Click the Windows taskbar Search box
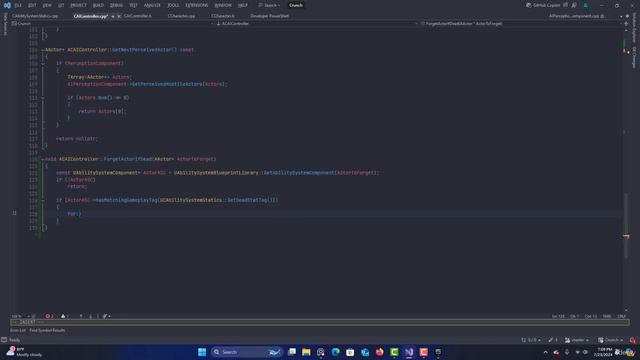Screen dimensions: 640x360 coord(247,352)
